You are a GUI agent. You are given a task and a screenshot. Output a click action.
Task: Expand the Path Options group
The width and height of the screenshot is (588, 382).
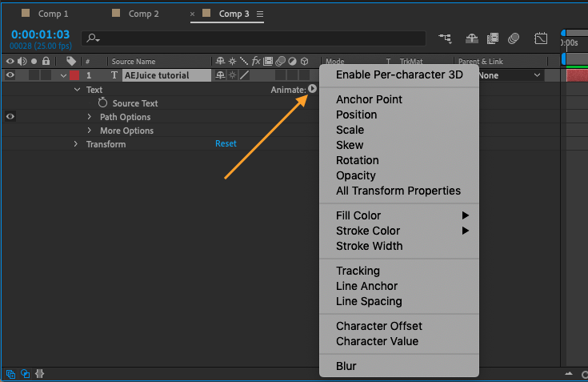[90, 117]
